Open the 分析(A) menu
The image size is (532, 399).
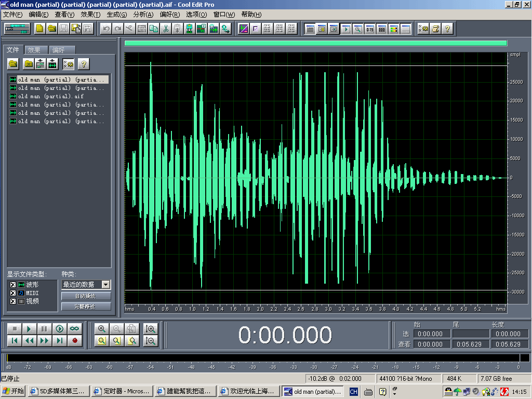[x=143, y=14]
